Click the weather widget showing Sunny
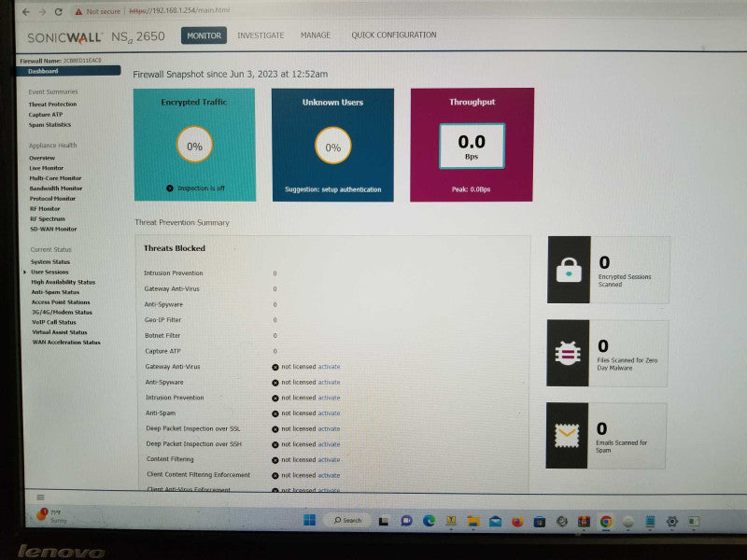Viewport: 747px width, 560px height. coord(51,516)
